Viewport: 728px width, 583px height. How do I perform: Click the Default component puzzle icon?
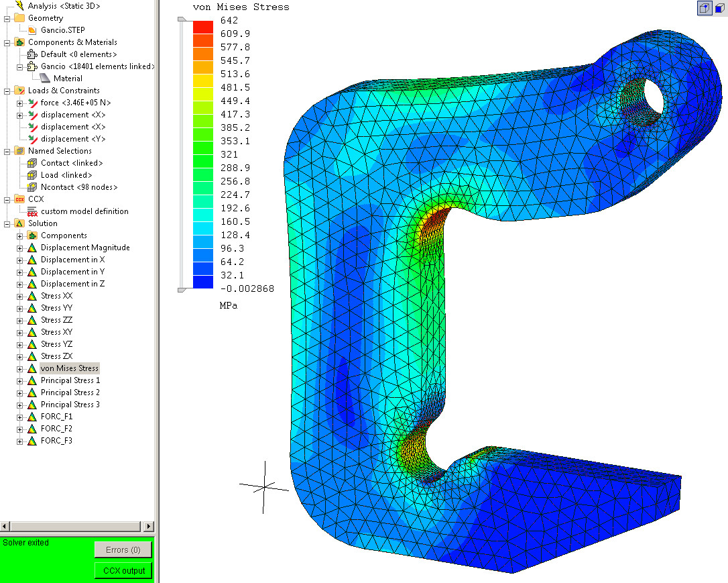32,54
